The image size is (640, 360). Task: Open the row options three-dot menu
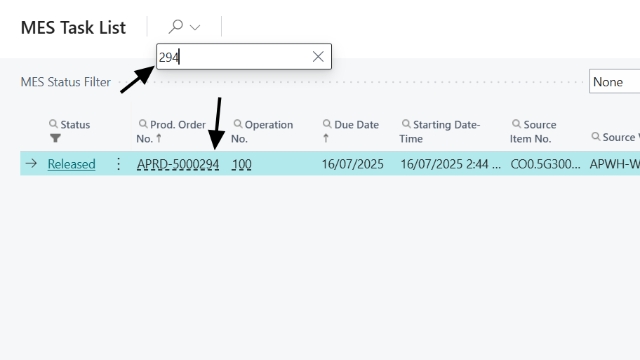pyautogui.click(x=118, y=164)
